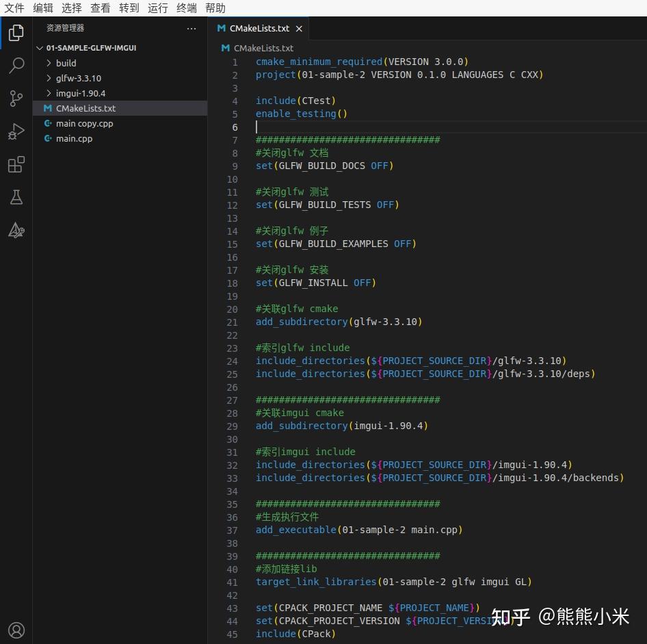647x644 pixels.
Task: Open the Testing beaker panel
Action: (x=16, y=197)
